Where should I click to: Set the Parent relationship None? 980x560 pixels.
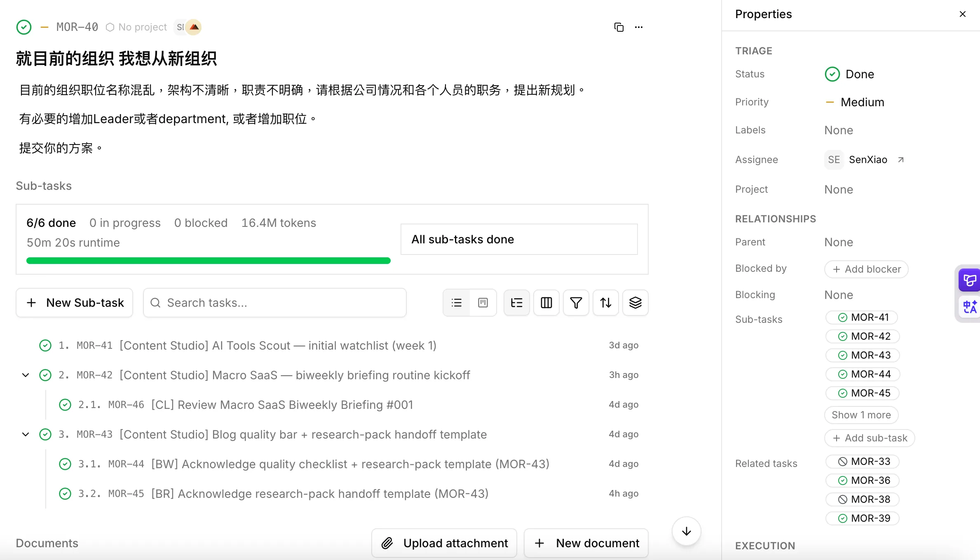pos(839,242)
